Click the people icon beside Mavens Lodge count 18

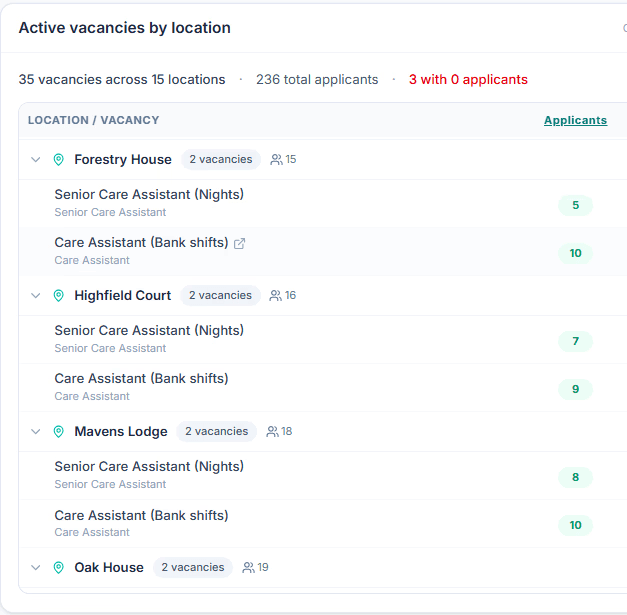(x=272, y=431)
